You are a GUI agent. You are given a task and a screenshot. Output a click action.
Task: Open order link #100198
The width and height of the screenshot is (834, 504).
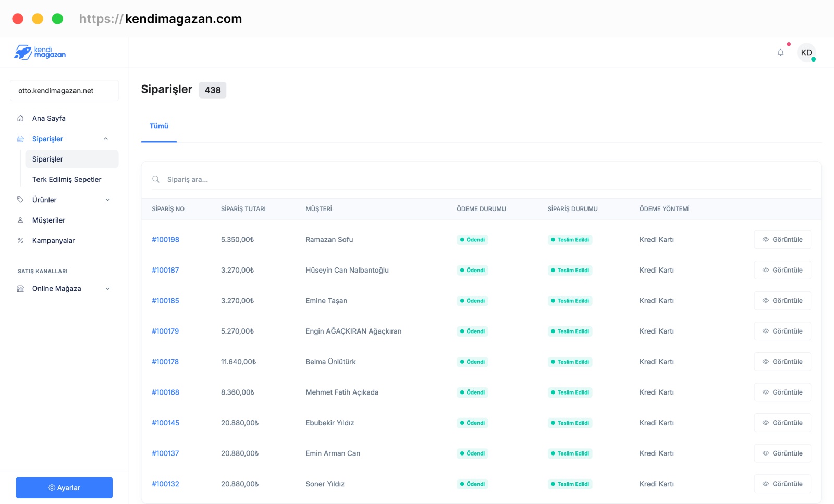[165, 240]
